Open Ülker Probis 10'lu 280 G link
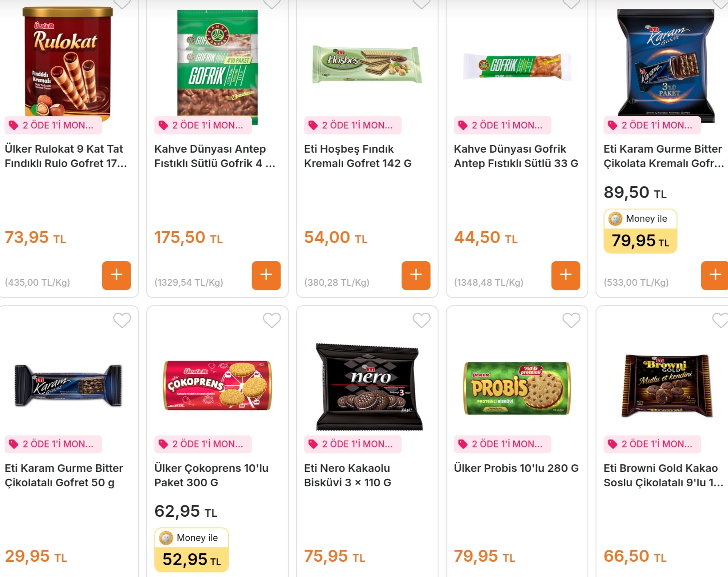The image size is (728, 577). tap(516, 468)
